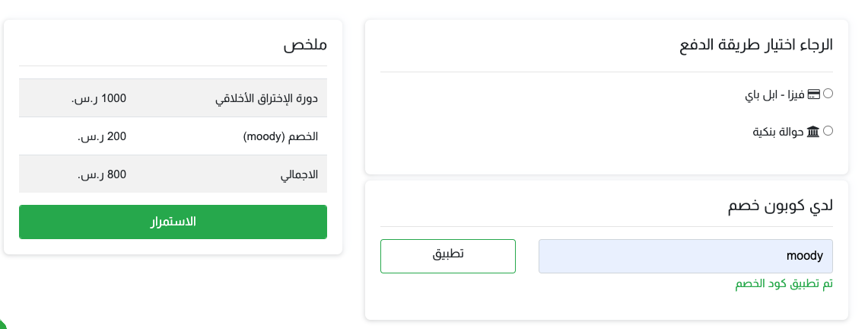Apply the coupon with the تطبيق button
Image resolution: width=868 pixels, height=329 pixels.
point(448,256)
